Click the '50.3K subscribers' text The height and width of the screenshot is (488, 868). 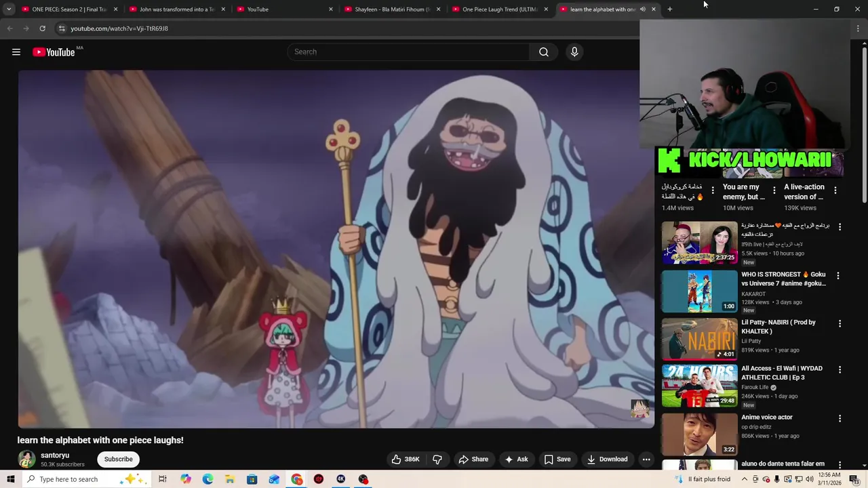coord(62,464)
